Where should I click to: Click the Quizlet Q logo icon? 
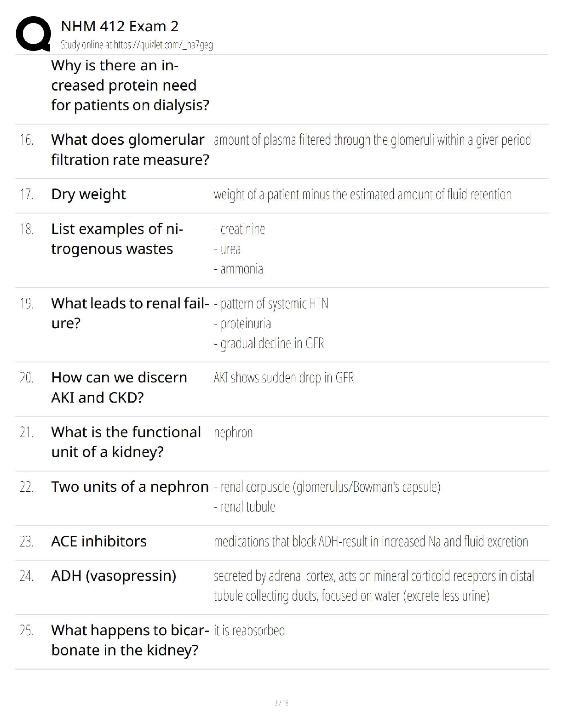pyautogui.click(x=33, y=34)
